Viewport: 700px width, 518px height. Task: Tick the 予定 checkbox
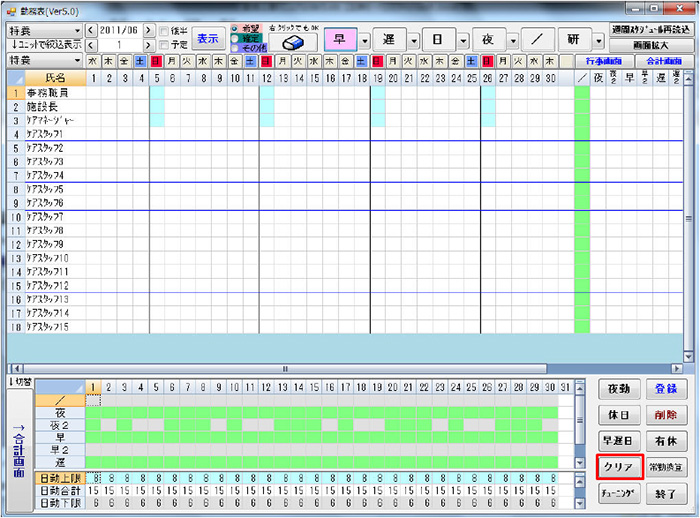point(164,45)
